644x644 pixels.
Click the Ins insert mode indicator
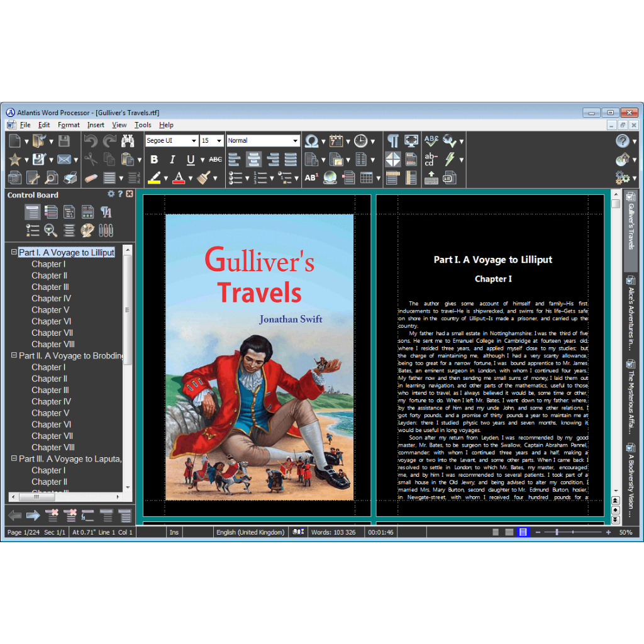pos(174,532)
